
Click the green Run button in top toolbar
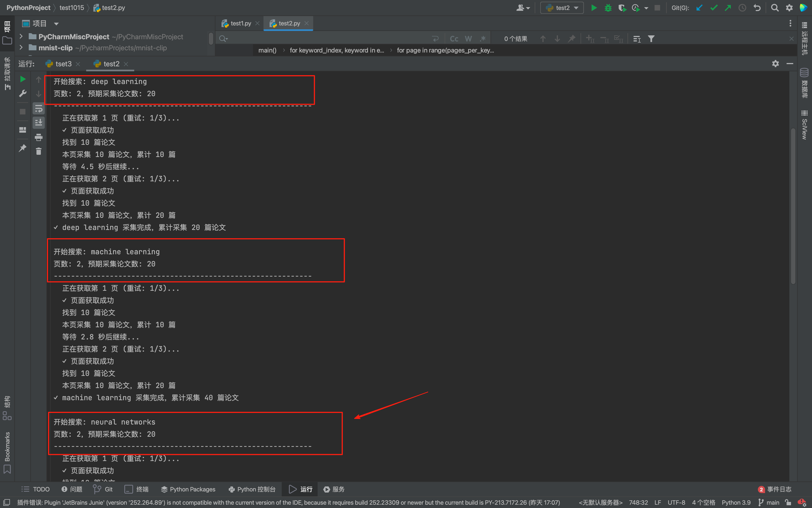594,8
